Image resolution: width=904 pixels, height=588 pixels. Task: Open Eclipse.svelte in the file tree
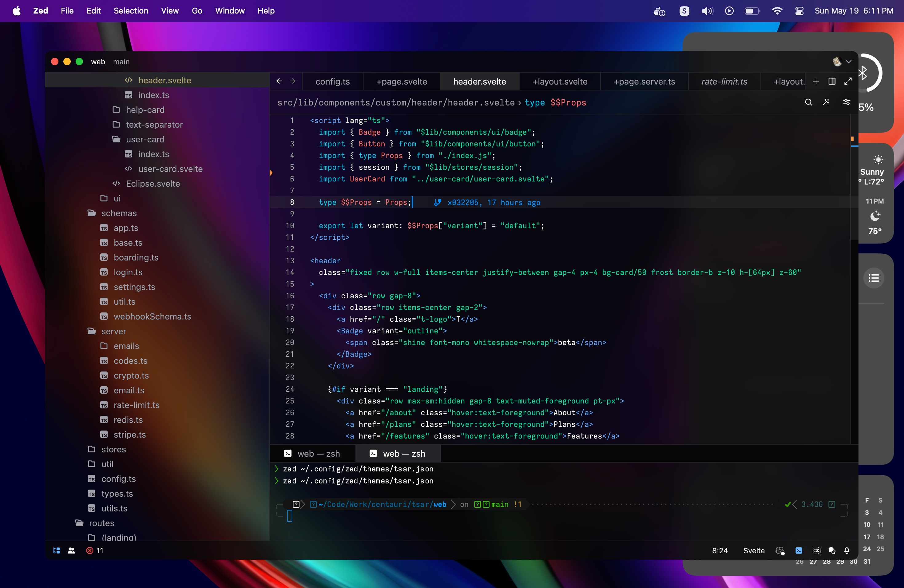153,184
